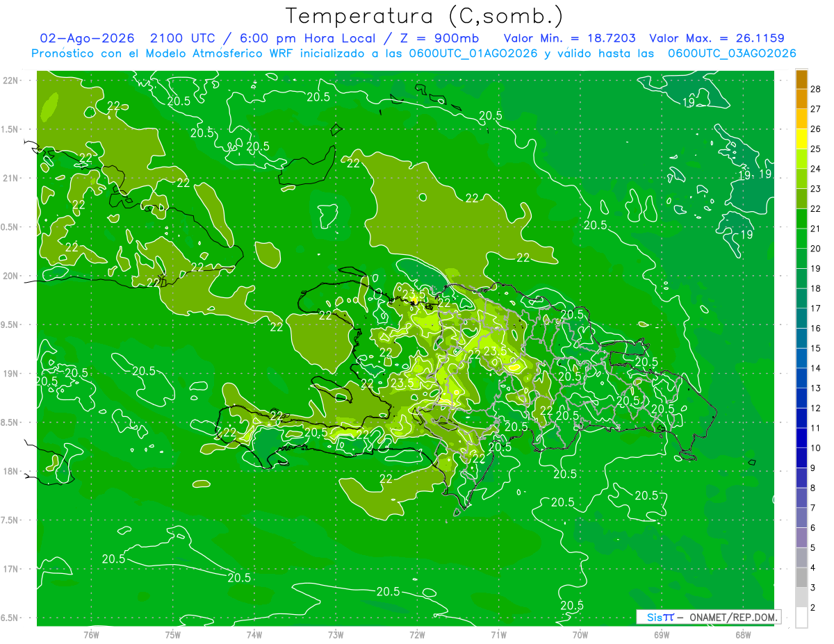Screen dimensions: 834x644
Task: Click yellow swatch between 25 and 26
Action: click(x=801, y=139)
